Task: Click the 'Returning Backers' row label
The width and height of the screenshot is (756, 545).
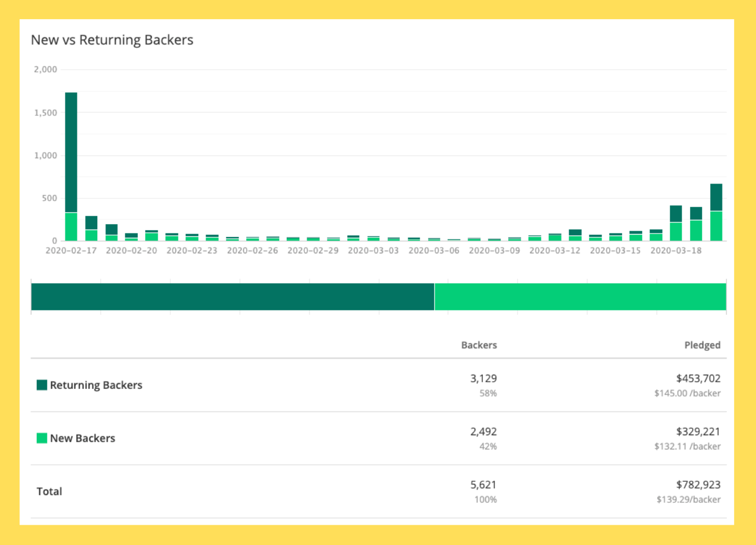Action: pyautogui.click(x=96, y=385)
